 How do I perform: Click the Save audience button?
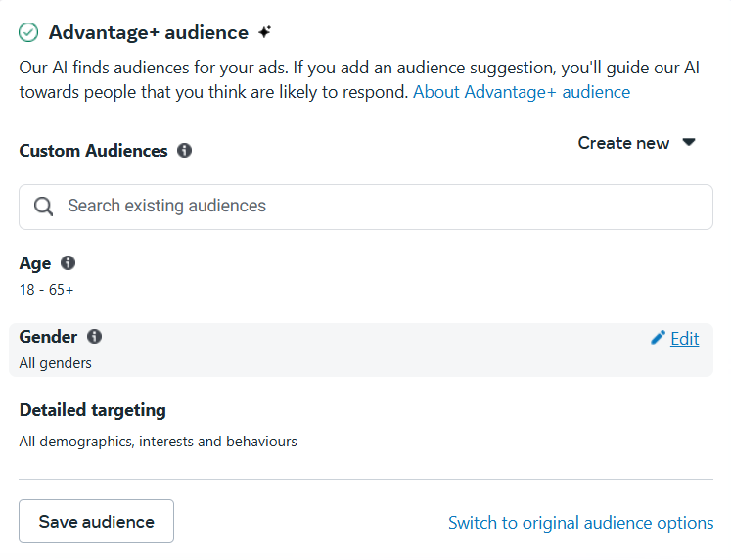96,521
